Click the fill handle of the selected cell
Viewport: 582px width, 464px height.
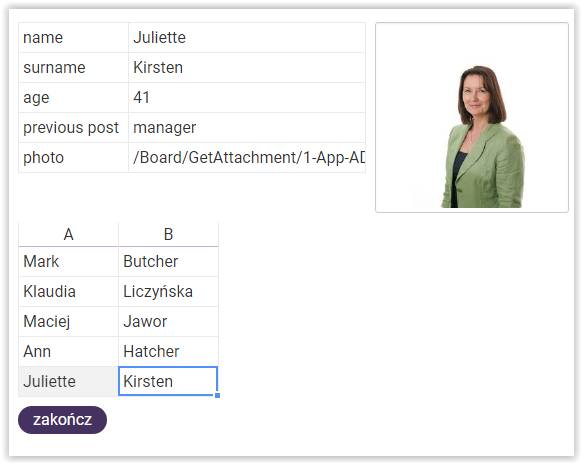[218, 396]
